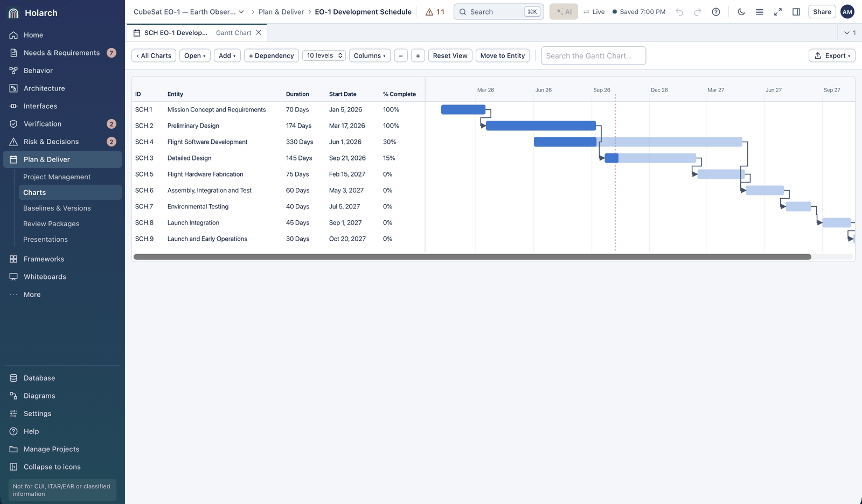The image size is (862, 504).
Task: Click the redo arrow icon
Action: pos(698,12)
